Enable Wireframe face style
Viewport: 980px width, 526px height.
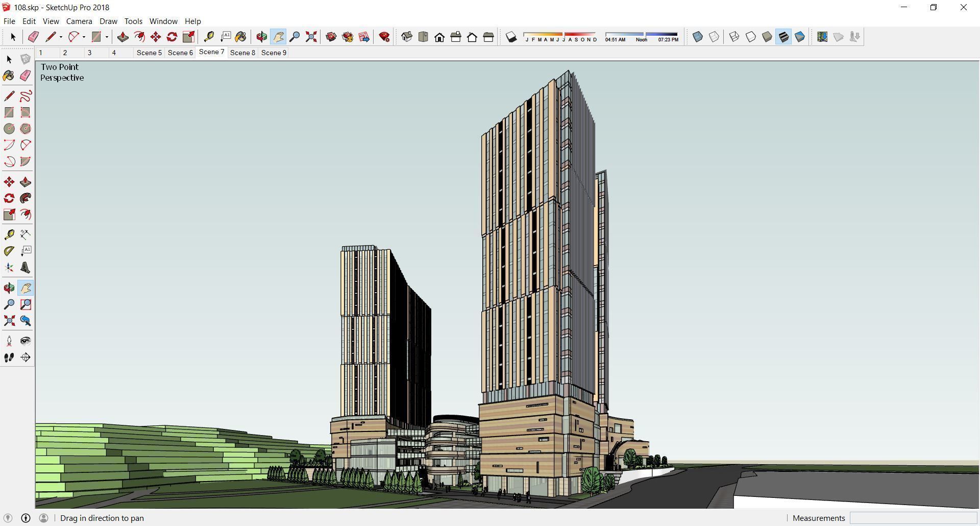(x=734, y=37)
